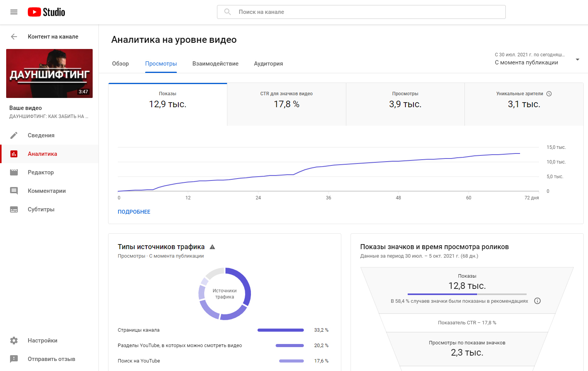588x371 pixels.
Task: Click clock icon beside Уникальные зрители
Action: [549, 94]
